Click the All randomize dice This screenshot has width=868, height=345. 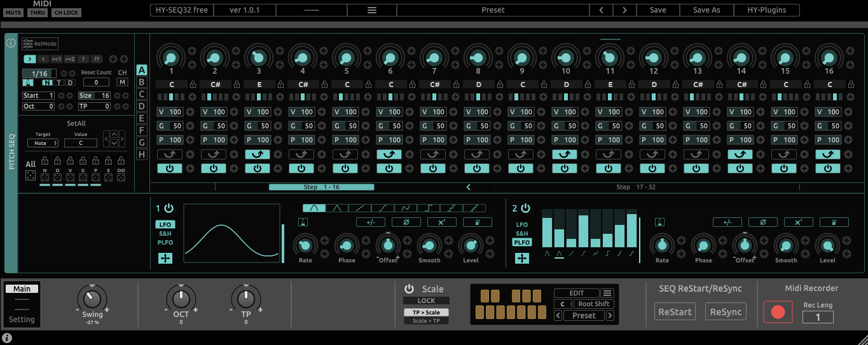tap(31, 176)
